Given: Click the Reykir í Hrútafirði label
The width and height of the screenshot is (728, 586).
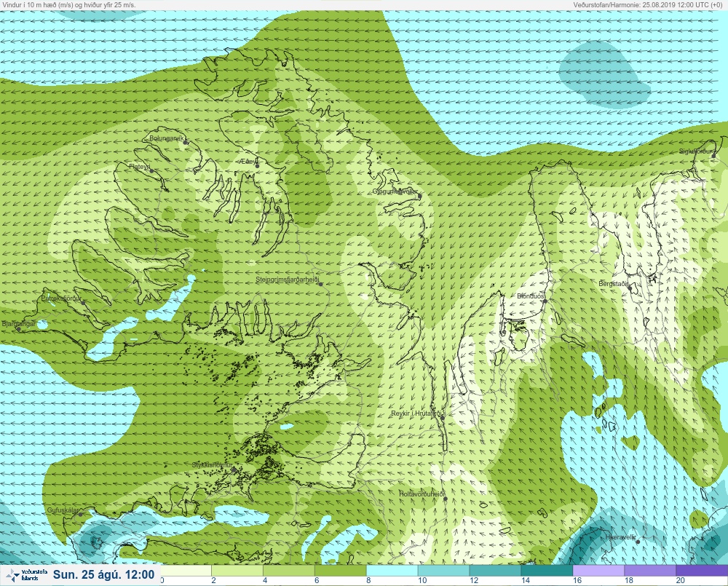Looking at the screenshot, I should [x=418, y=413].
